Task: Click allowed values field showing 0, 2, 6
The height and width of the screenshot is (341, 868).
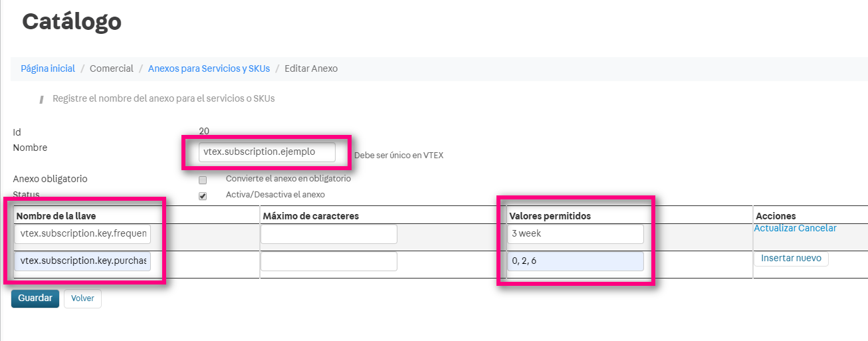Action: [x=576, y=261]
